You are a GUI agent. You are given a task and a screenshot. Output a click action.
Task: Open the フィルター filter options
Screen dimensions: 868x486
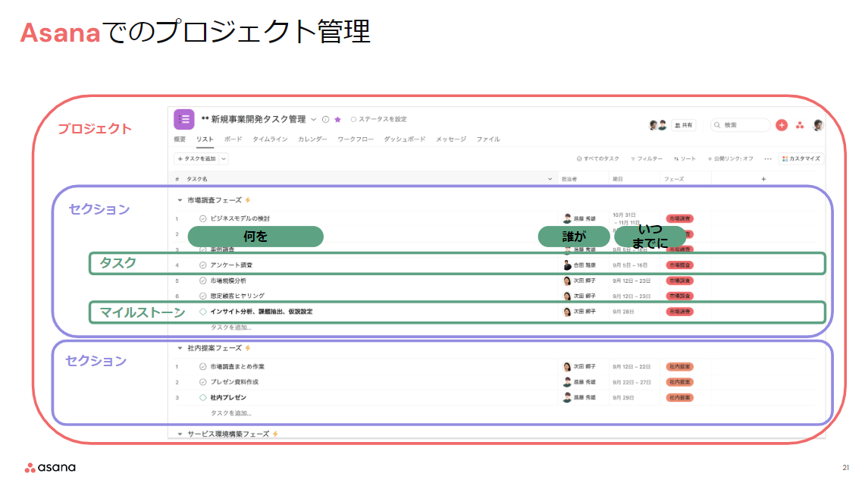click(649, 158)
